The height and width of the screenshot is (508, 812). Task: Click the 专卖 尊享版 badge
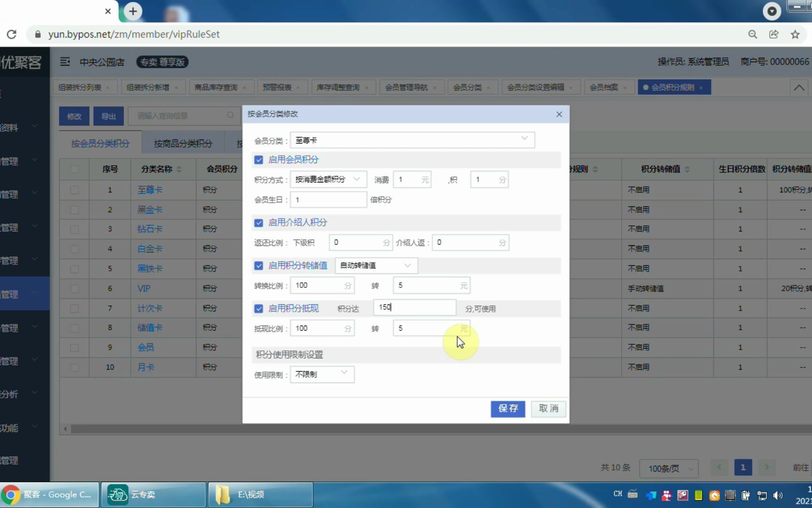[x=162, y=62]
